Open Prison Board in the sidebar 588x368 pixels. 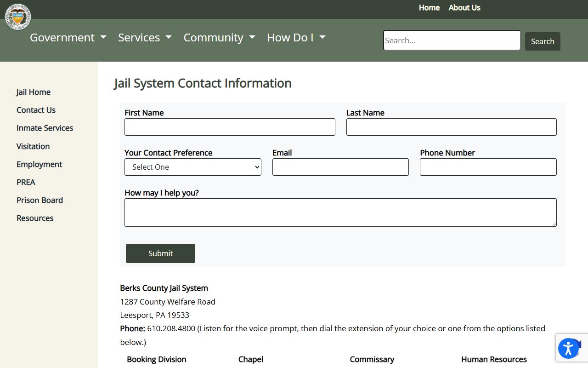coord(40,200)
